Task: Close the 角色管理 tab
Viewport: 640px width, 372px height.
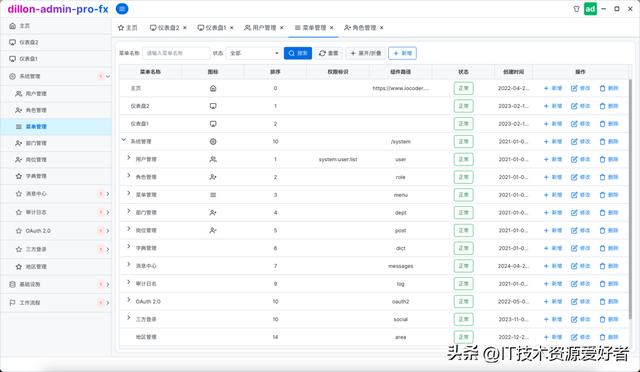Action: click(382, 28)
